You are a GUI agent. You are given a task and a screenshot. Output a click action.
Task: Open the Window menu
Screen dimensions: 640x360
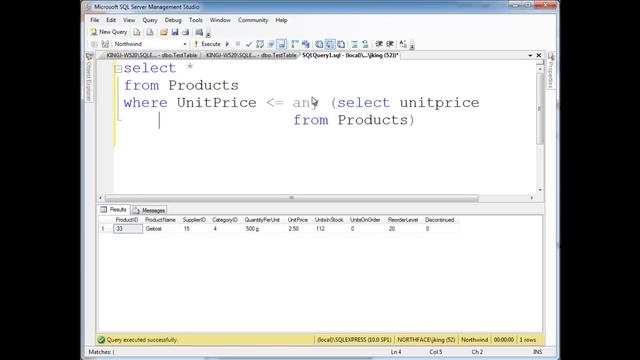click(220, 20)
